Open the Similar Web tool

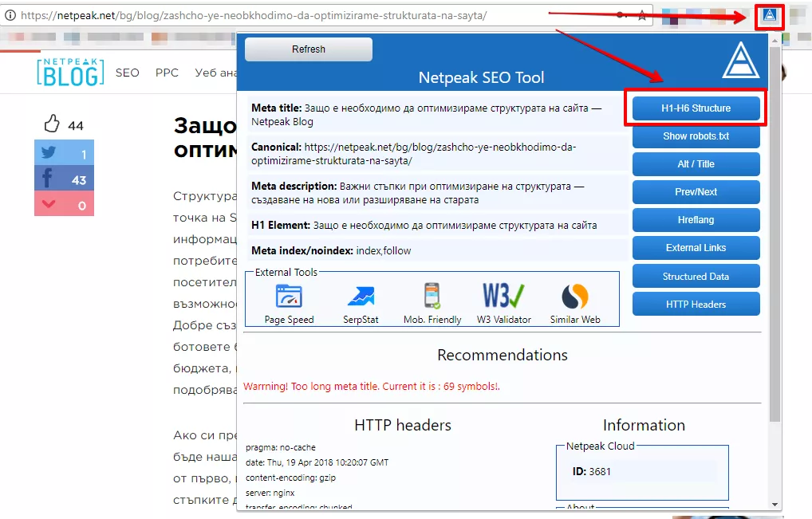[575, 305]
